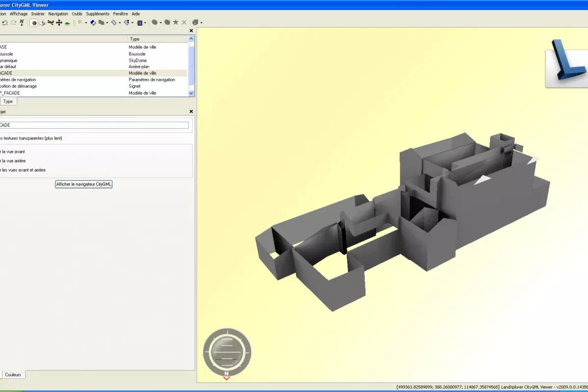588x392 pixels.
Task: Enable the green turtle slow-motion mode
Action: pos(67,23)
